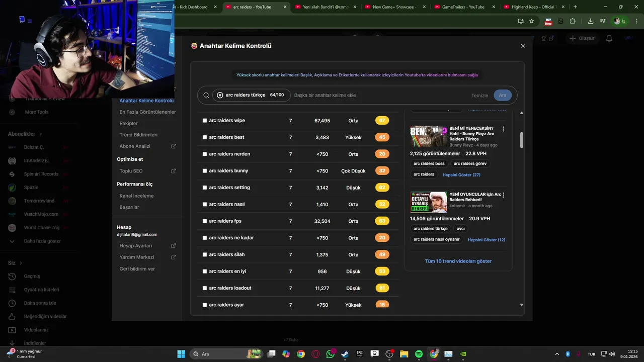Click the 'arc raiders boss' tag chip
The width and height of the screenshot is (644, 362).
pyautogui.click(x=429, y=163)
